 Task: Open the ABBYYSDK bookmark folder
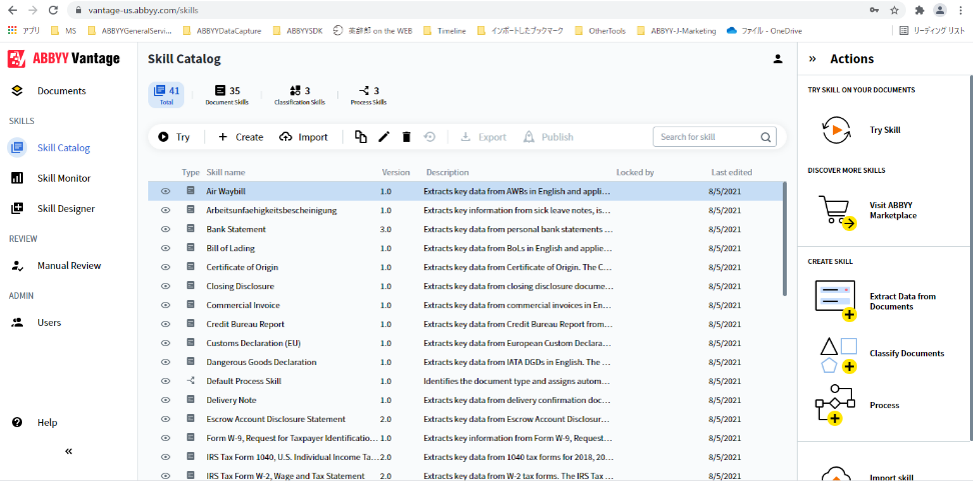tap(298, 30)
